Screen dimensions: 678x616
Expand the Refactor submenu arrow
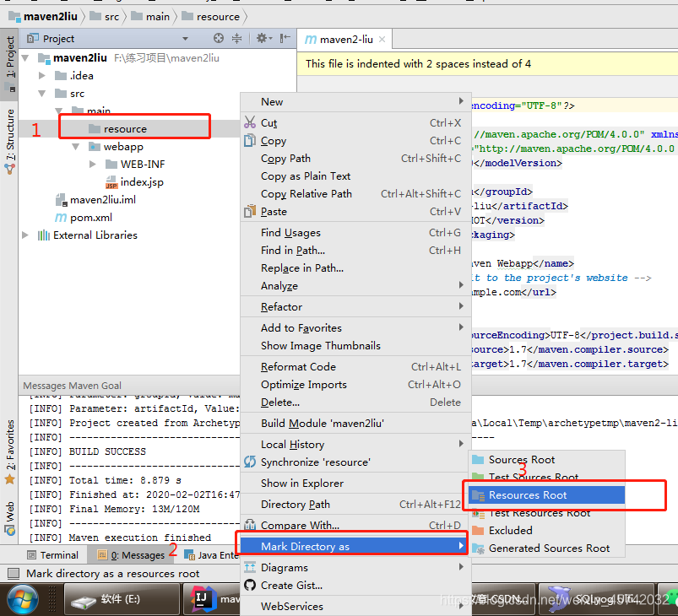point(461,306)
